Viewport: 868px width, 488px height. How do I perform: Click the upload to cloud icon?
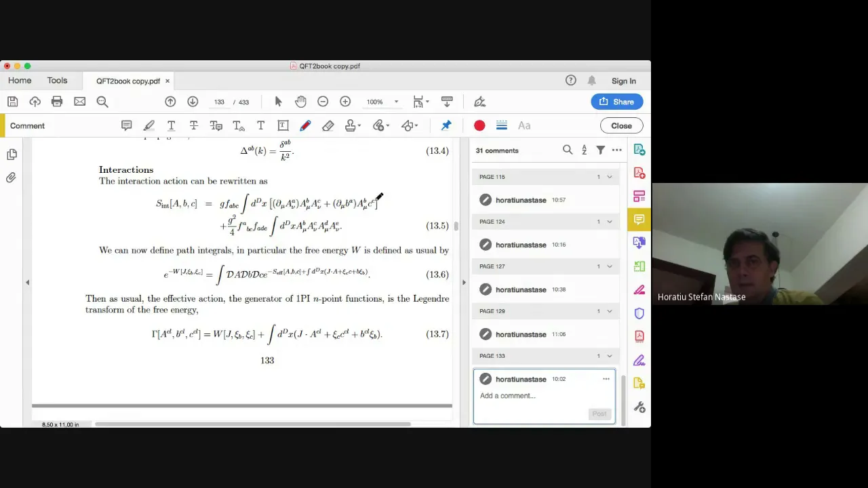[35, 102]
